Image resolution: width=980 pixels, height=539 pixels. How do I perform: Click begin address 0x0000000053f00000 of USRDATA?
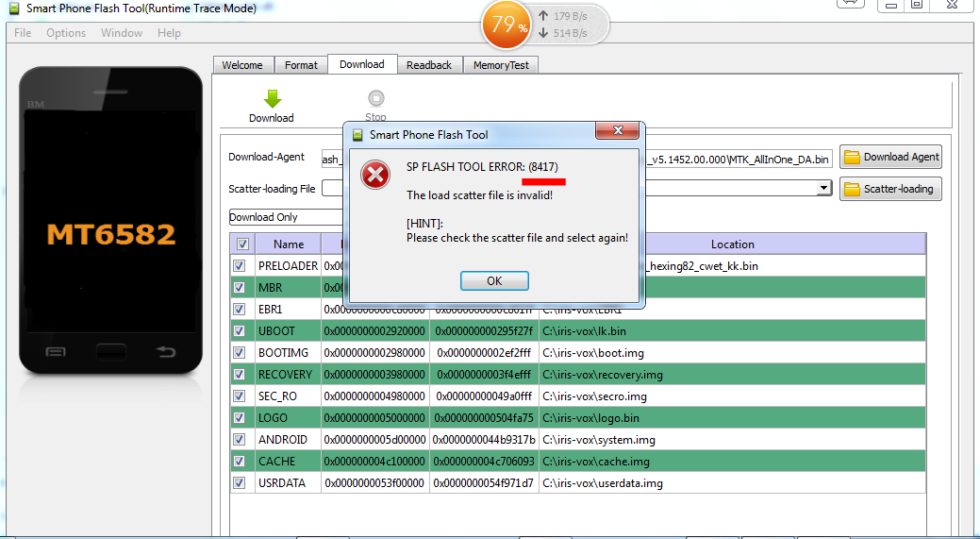coord(375,482)
